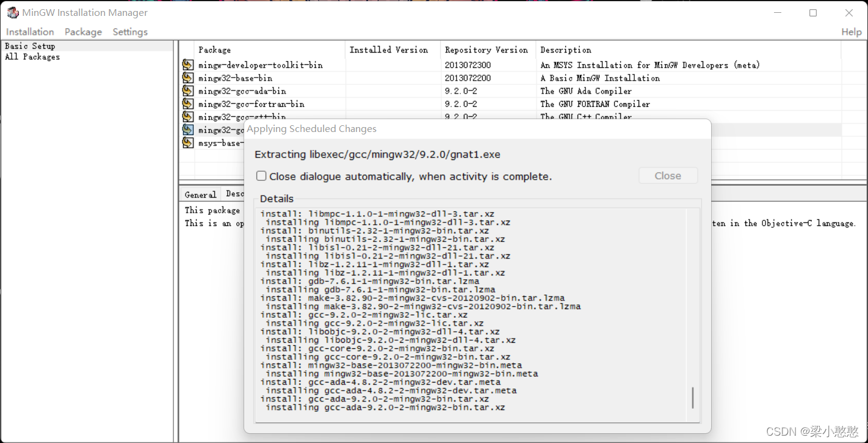Click the highlighted mingw32-gcc-objc package icon
This screenshot has height=443, width=868.
coord(187,130)
